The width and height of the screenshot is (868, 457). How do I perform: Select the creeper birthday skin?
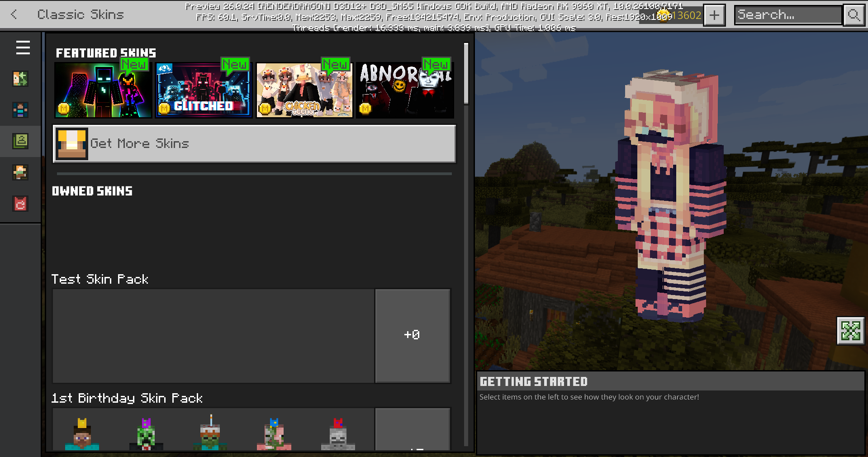[x=146, y=434]
